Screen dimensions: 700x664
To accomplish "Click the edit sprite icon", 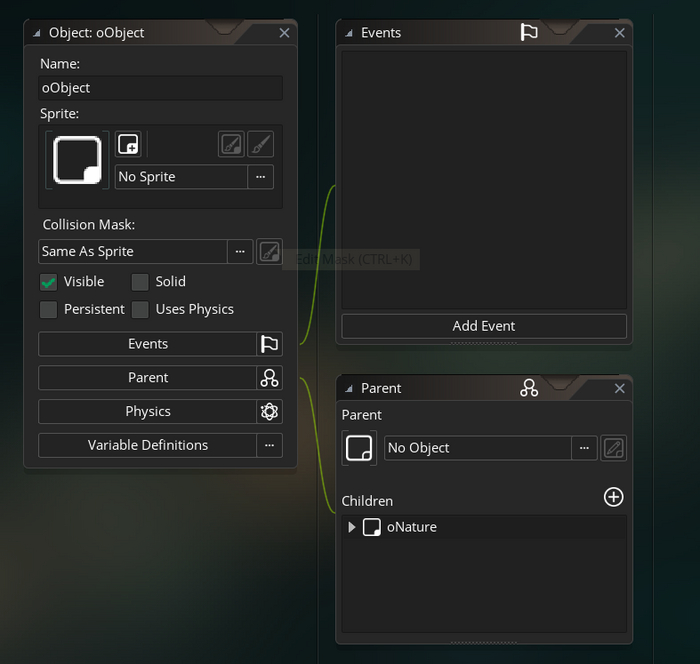I will point(231,144).
